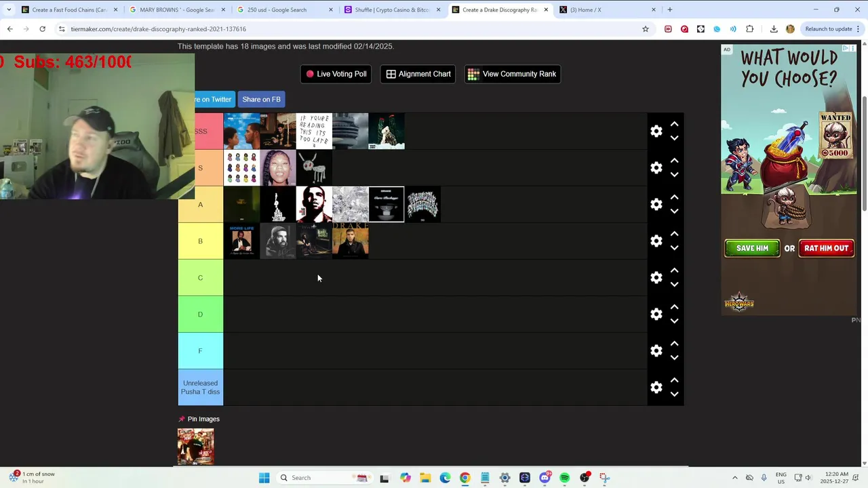
Task: Open Spotify from taskbar
Action: pos(564,478)
